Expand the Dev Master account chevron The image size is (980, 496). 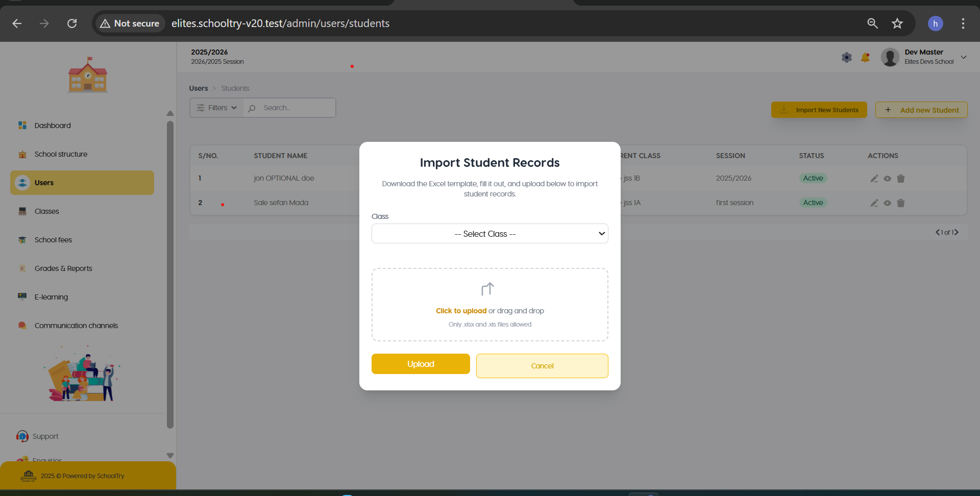point(964,57)
